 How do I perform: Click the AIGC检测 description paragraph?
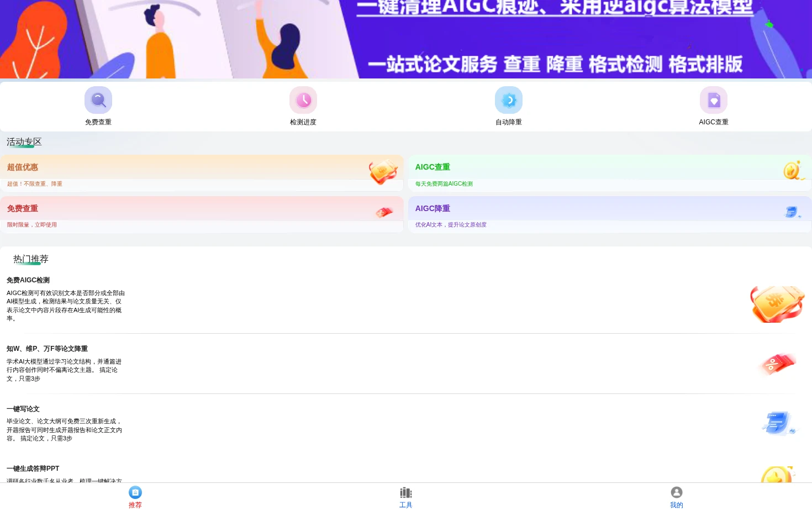point(66,306)
